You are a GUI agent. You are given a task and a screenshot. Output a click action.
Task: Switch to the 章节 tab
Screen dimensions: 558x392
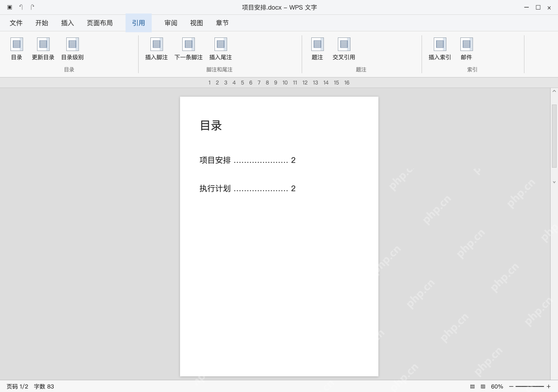coord(222,23)
